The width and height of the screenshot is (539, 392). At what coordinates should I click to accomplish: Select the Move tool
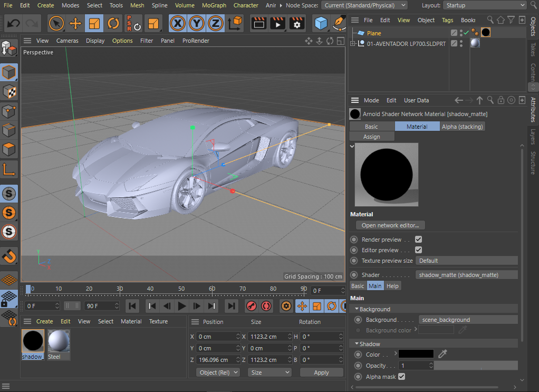tap(75, 24)
